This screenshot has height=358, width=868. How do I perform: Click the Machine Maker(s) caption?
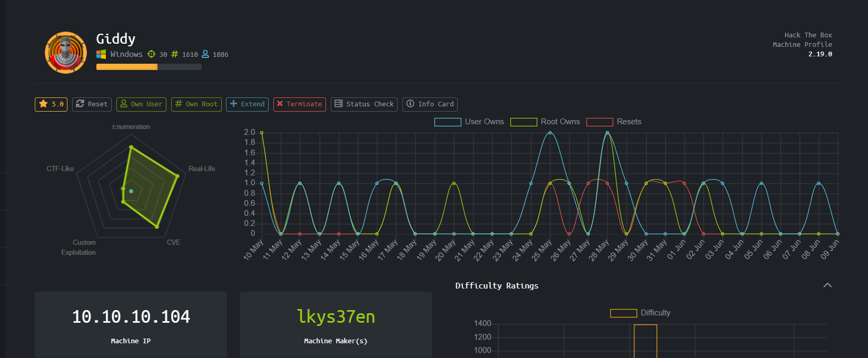(336, 341)
